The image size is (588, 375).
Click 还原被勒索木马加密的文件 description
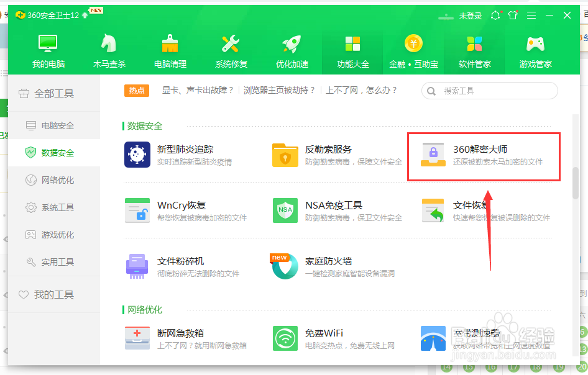pos(498,162)
